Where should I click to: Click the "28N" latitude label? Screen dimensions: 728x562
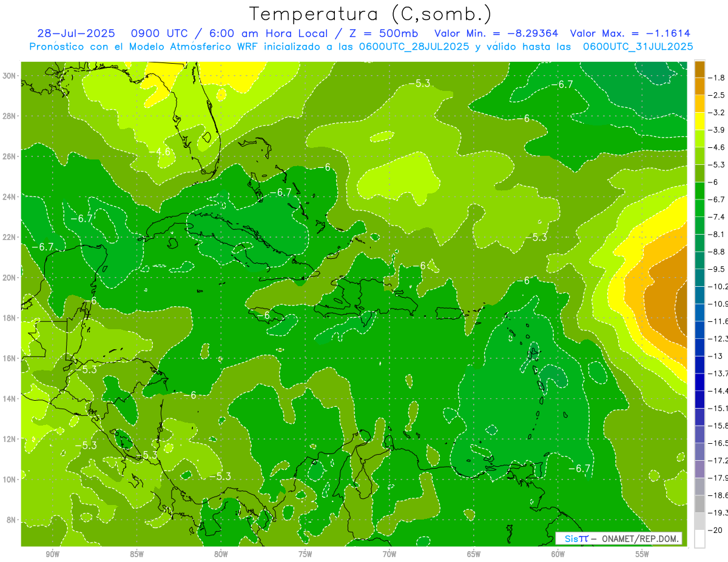click(x=10, y=116)
